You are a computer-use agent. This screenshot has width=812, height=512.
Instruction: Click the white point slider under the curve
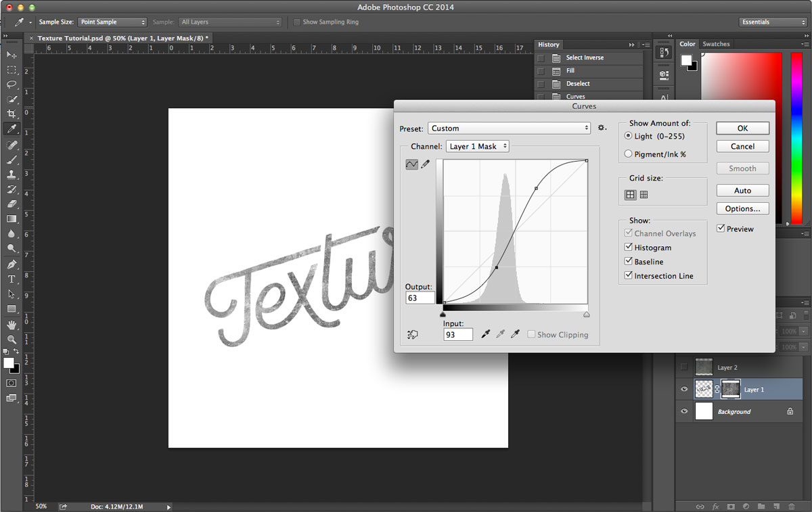point(586,314)
